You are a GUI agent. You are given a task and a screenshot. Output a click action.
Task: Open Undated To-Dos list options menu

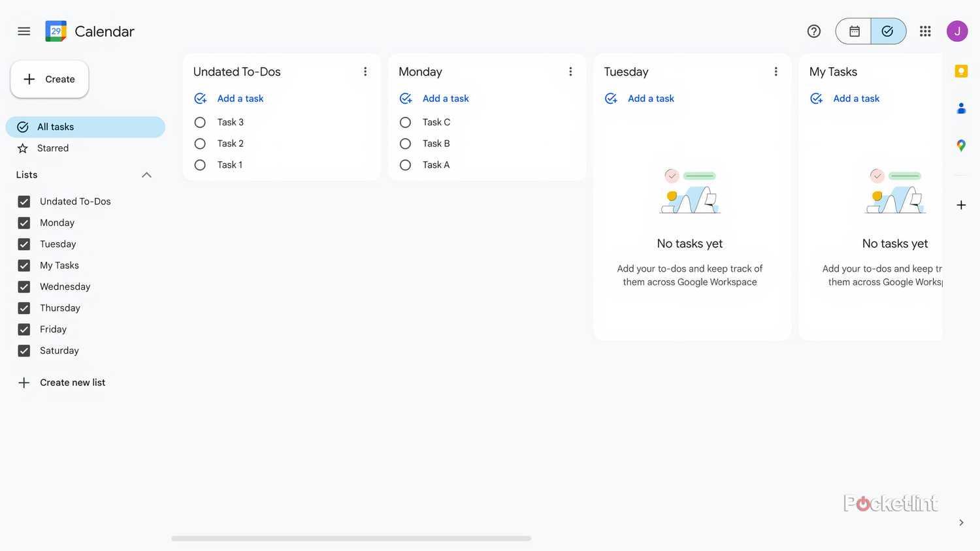coord(365,72)
